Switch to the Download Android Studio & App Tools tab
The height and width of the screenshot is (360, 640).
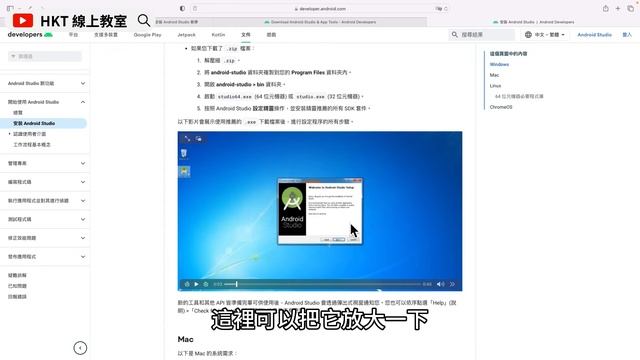(320, 22)
